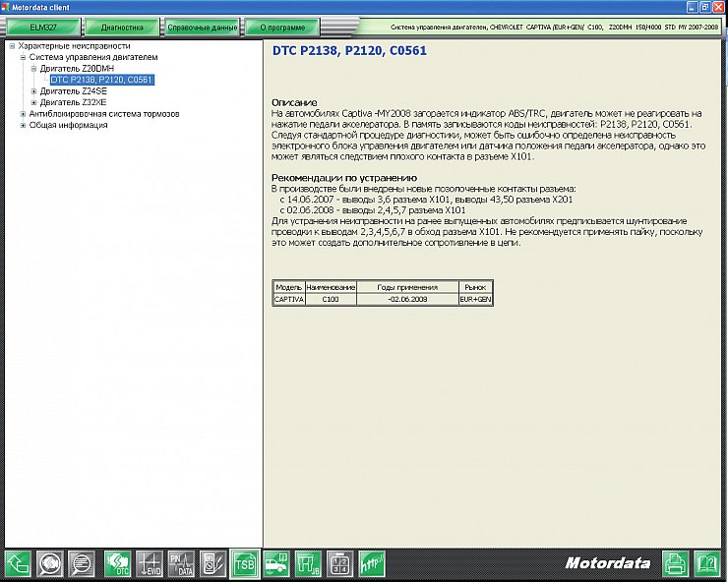The image size is (728, 582).
Task: Expand the Общая информация node
Action: [23, 125]
